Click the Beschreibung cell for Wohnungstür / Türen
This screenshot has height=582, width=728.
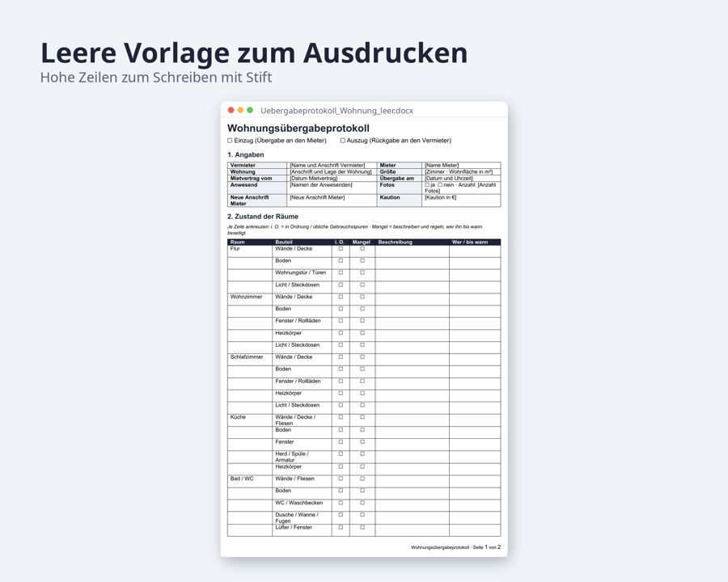[413, 275]
